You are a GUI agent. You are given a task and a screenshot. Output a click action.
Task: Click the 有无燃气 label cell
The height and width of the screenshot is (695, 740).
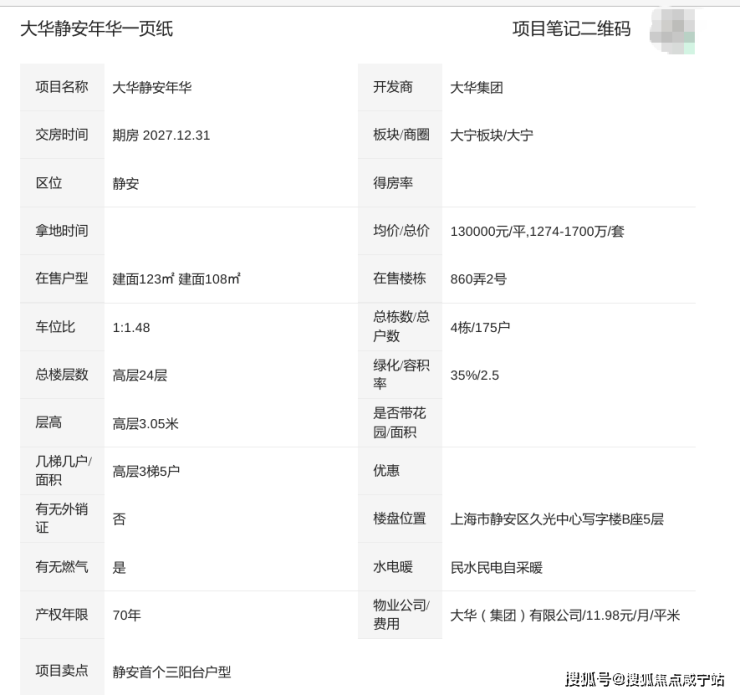pyautogui.click(x=62, y=566)
